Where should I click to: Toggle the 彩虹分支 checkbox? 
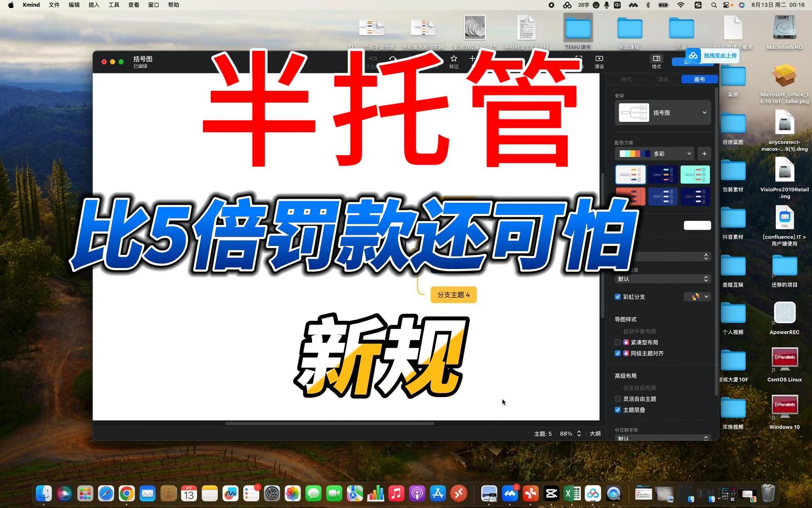[618, 297]
